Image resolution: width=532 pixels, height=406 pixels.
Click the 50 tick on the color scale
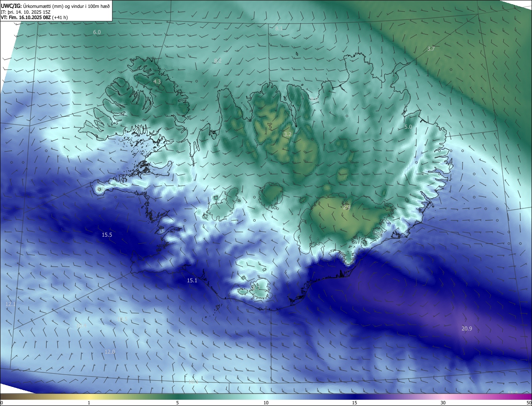[x=529, y=403]
